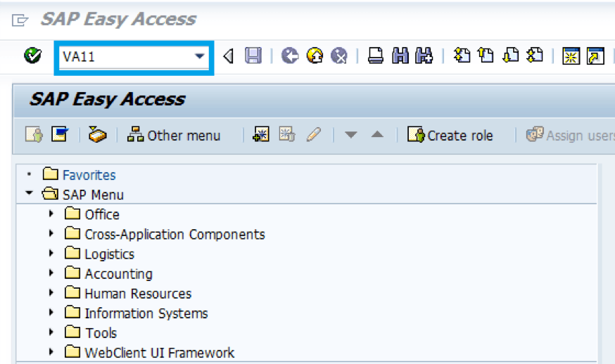615x364 pixels.
Task: Select the Information Systems tree label
Action: (x=146, y=313)
